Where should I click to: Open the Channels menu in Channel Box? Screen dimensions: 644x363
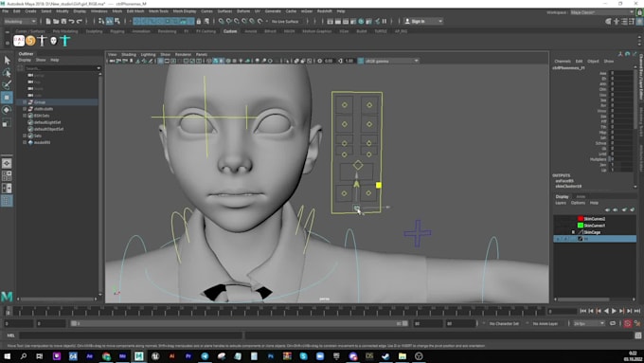pos(563,61)
